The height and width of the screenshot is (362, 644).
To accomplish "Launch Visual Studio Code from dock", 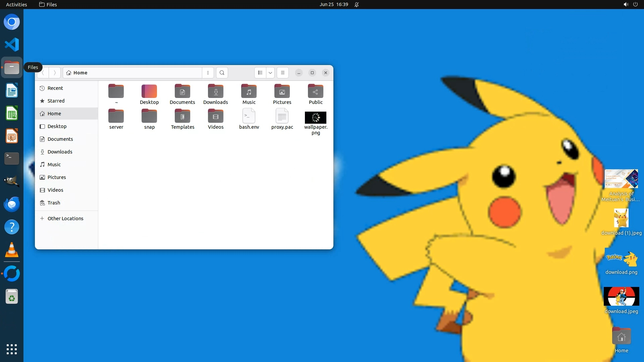I will click(x=12, y=45).
